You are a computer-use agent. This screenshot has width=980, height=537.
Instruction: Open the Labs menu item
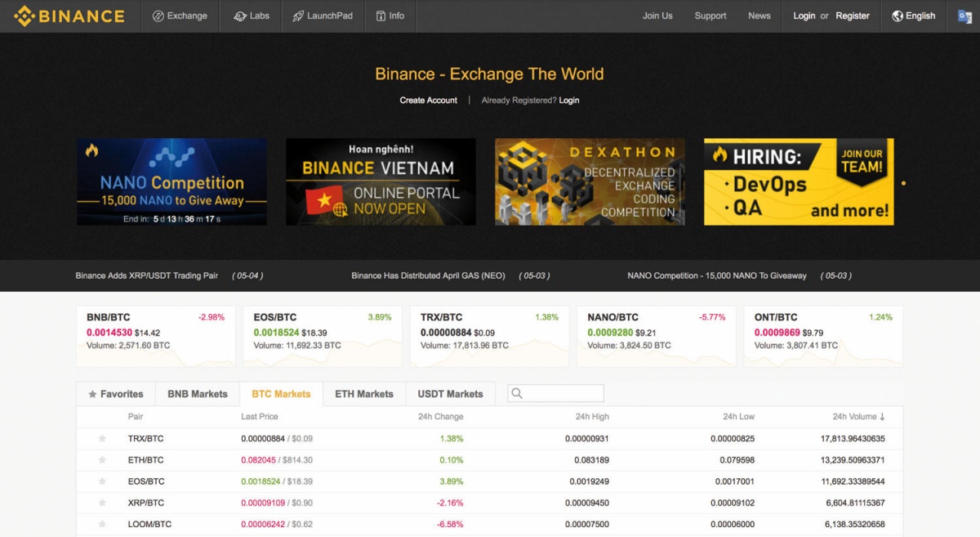click(251, 16)
